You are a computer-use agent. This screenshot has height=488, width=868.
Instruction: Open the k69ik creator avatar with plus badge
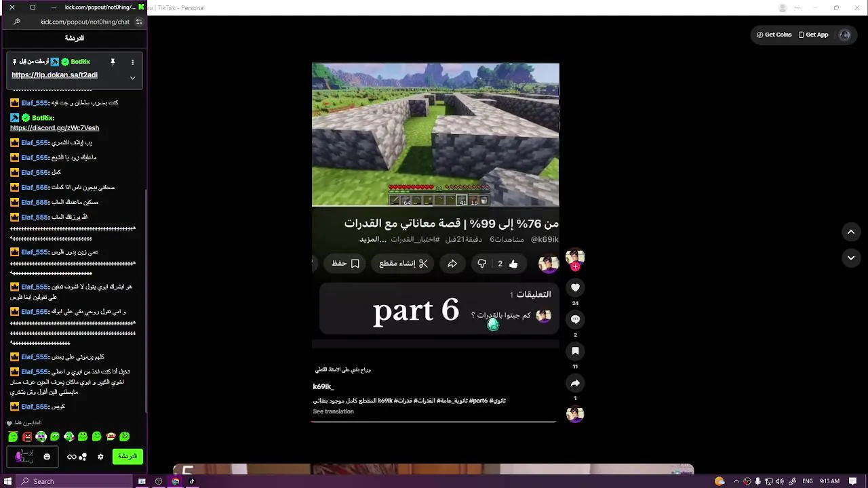point(575,260)
